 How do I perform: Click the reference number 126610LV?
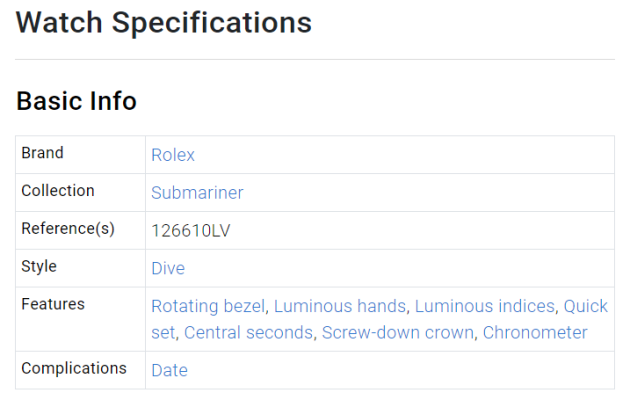pos(191,231)
